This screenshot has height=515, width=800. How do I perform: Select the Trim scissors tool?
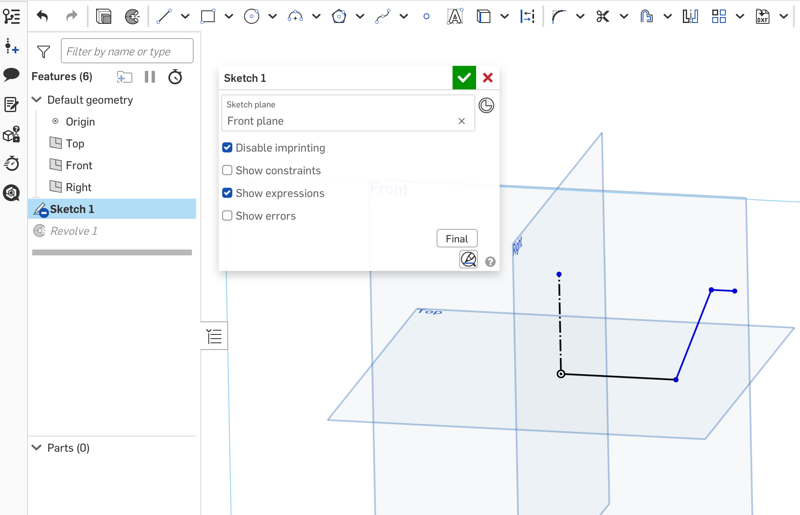click(602, 16)
